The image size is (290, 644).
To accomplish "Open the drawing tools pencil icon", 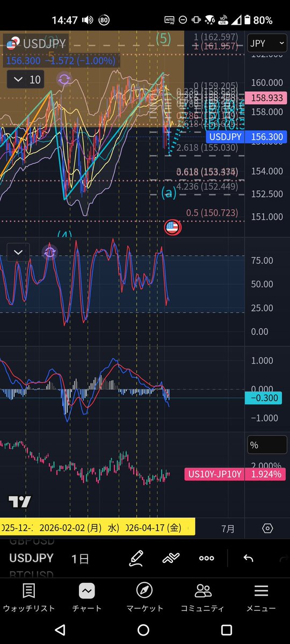I will tap(136, 558).
